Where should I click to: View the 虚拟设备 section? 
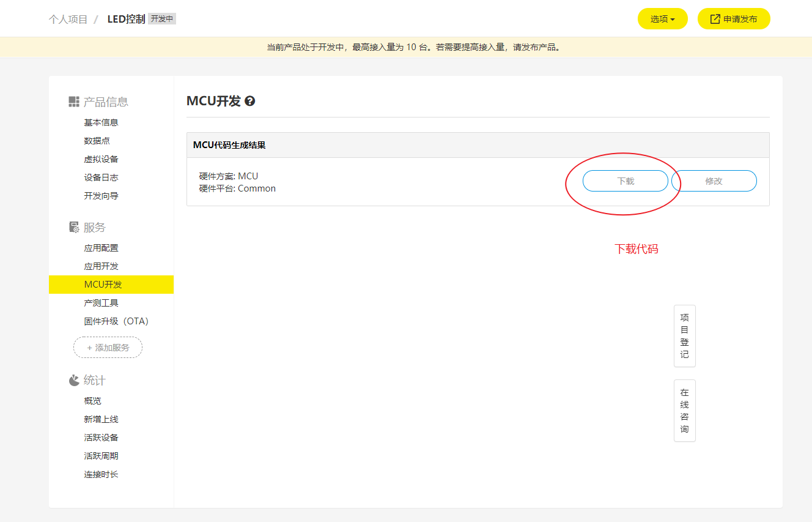click(x=102, y=158)
